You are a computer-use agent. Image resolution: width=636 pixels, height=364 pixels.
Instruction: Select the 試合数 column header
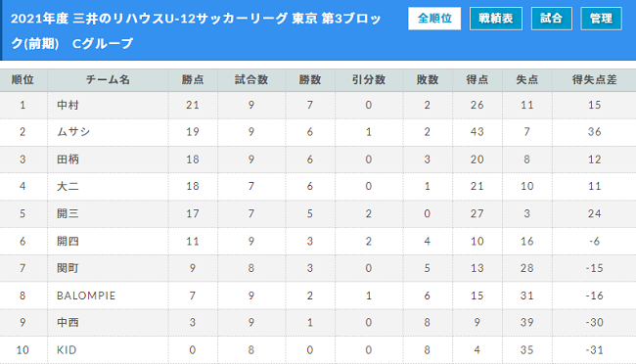point(251,80)
